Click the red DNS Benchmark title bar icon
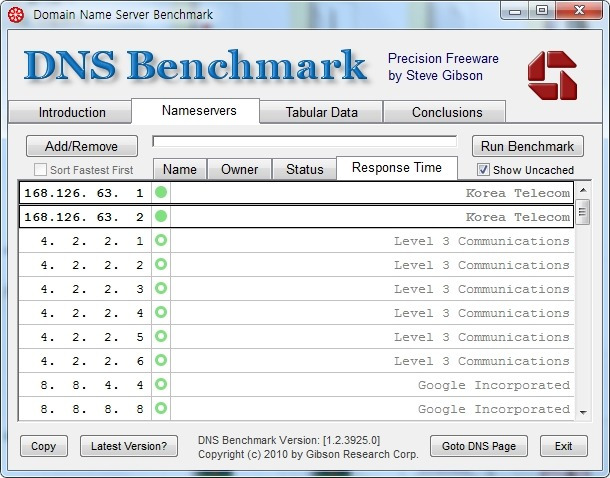Screen dimensions: 610x478 pyautogui.click(x=16, y=15)
